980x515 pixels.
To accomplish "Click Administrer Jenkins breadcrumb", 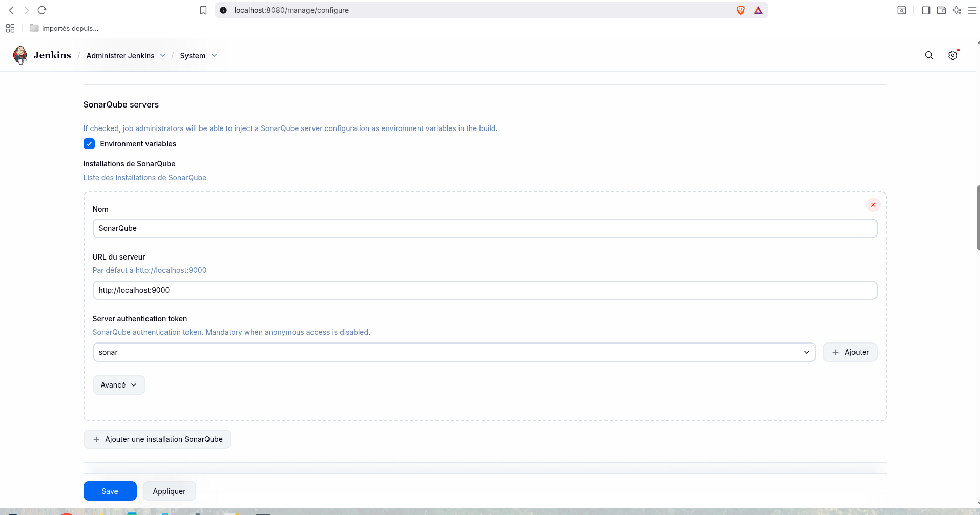I will [120, 56].
